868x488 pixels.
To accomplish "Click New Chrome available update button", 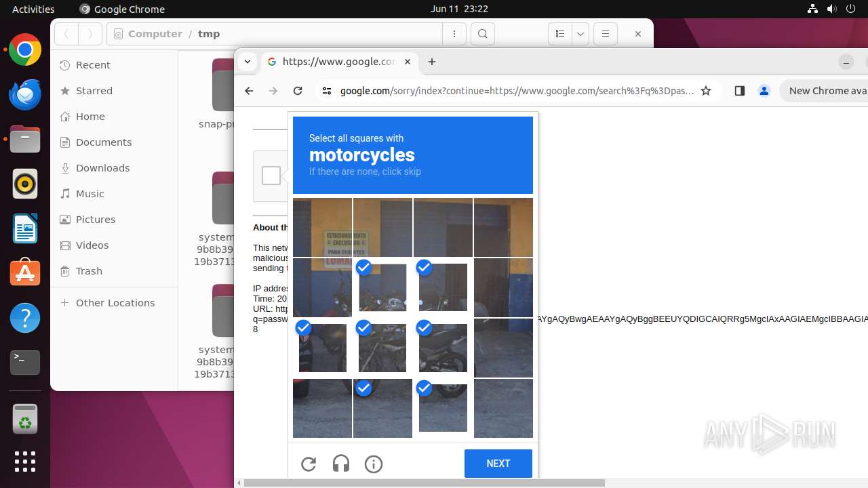I will (825, 91).
